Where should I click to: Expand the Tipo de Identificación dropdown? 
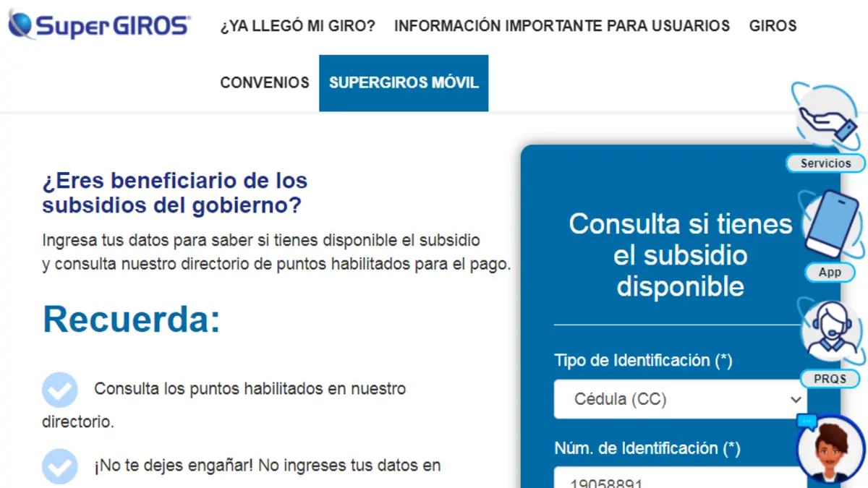pyautogui.click(x=678, y=399)
